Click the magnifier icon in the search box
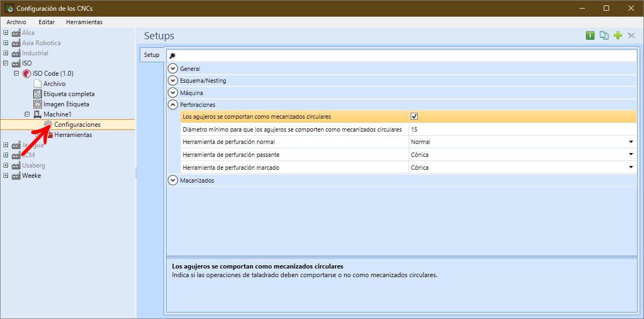The image size is (644, 319). pyautogui.click(x=173, y=56)
